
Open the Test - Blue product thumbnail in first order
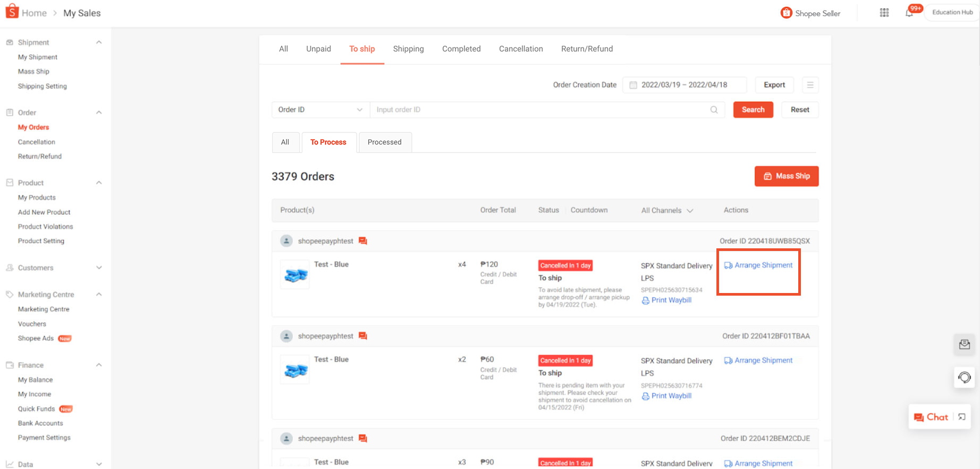[295, 275]
